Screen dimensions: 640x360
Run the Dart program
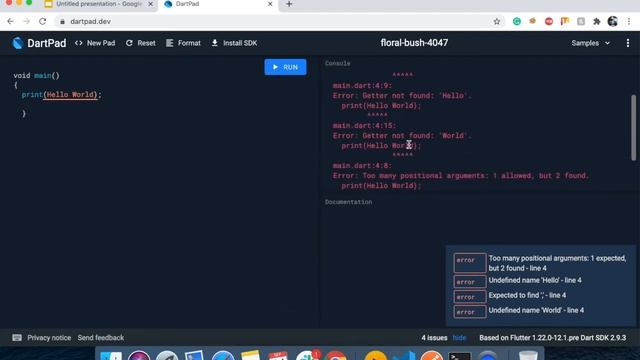tap(285, 67)
